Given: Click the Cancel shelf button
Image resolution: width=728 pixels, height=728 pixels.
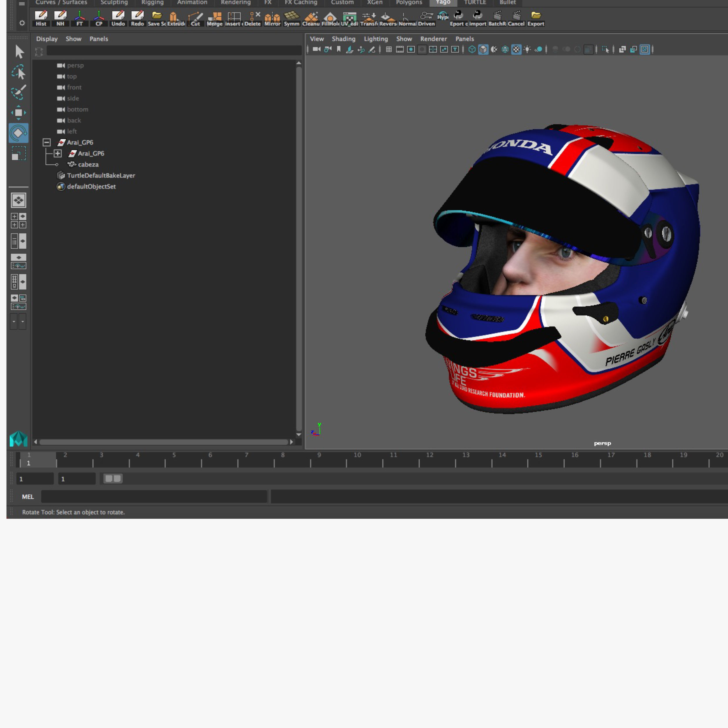Looking at the screenshot, I should [x=516, y=18].
